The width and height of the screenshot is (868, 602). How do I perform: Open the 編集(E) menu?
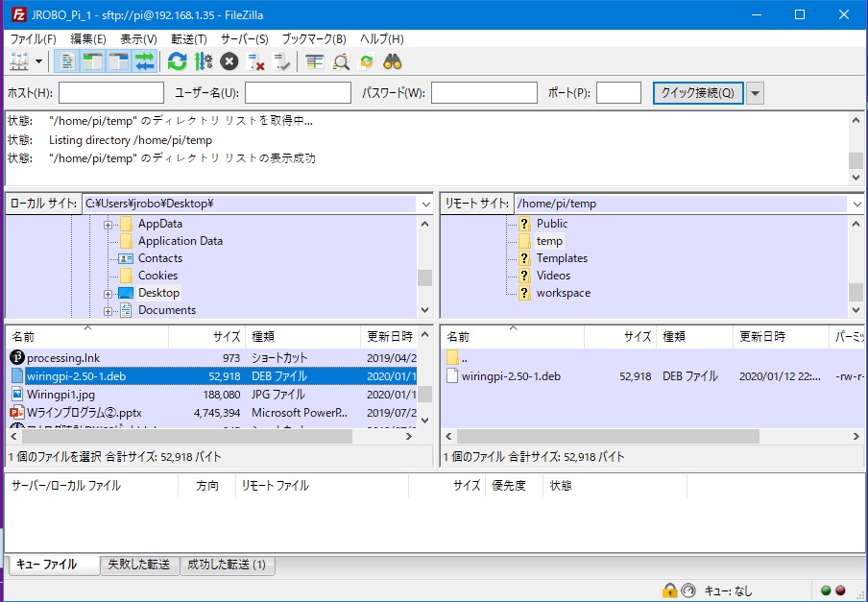(x=88, y=38)
